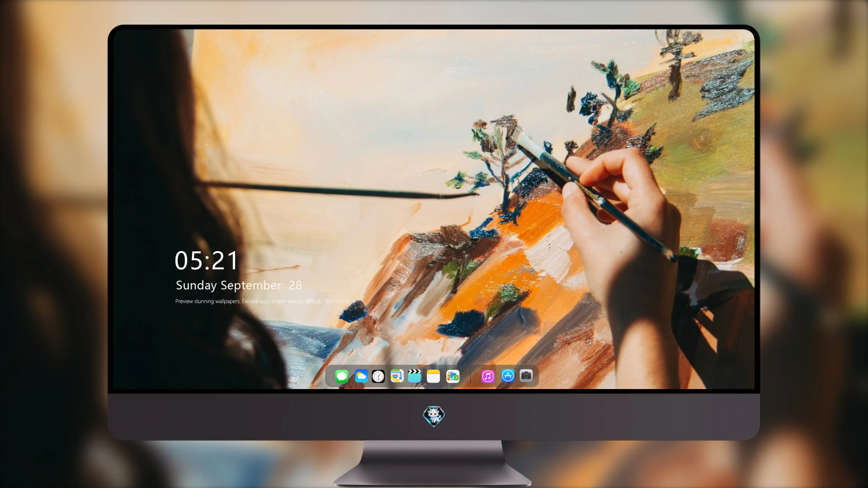The height and width of the screenshot is (488, 868).
Task: Click the dragon mascot logo on monitor chin
Action: pyautogui.click(x=434, y=416)
